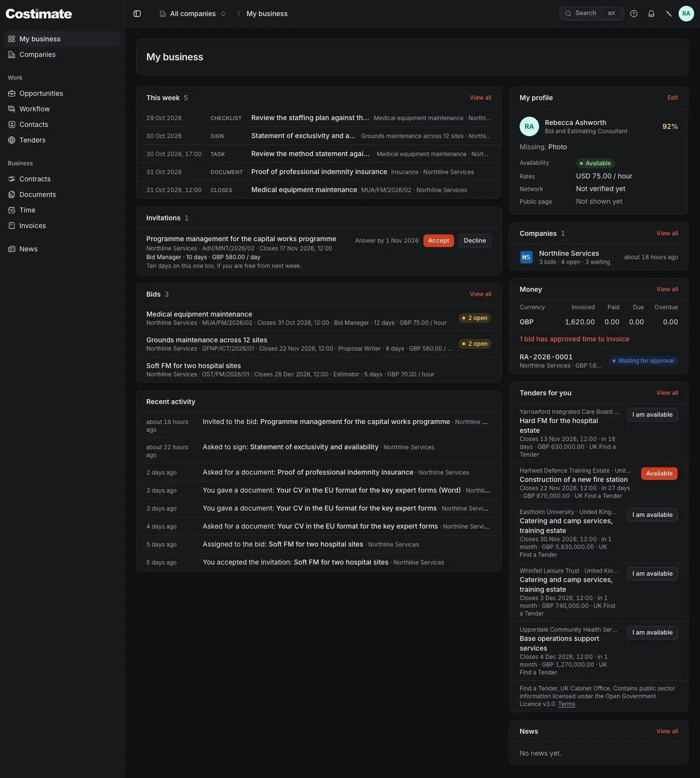Screen dimensions: 700x778
Task: Open Tenders via the globe icon
Action: point(12,140)
